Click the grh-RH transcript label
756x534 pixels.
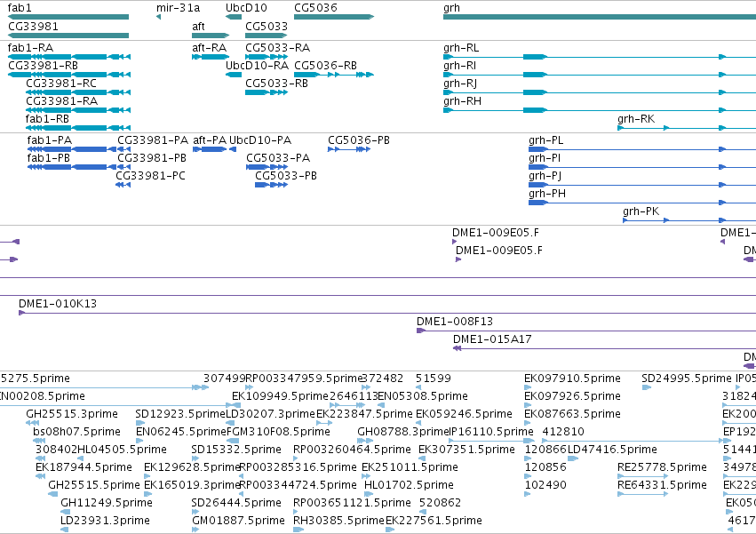coord(462,101)
